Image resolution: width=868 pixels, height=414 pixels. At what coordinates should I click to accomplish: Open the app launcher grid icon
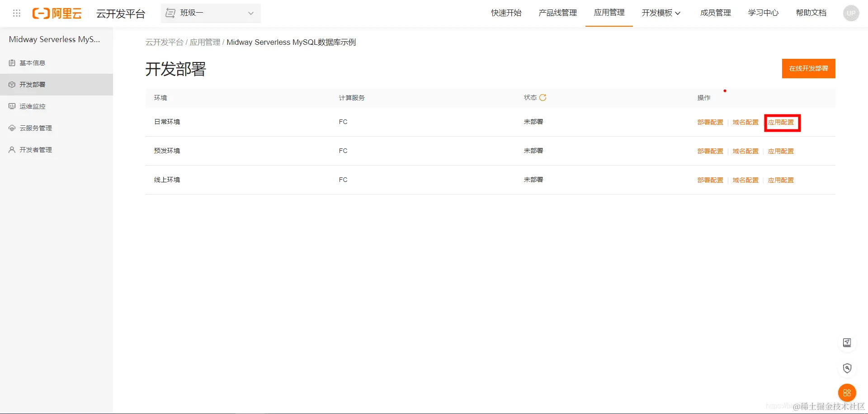17,13
